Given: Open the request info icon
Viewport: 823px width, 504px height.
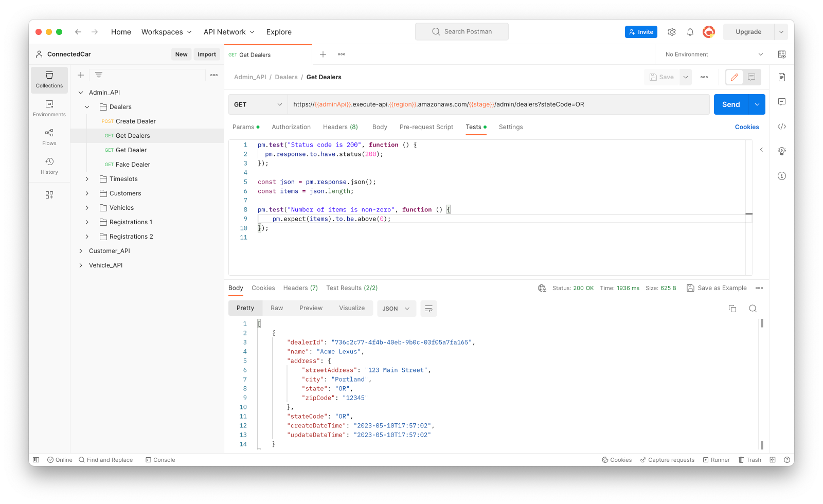Looking at the screenshot, I should pyautogui.click(x=782, y=176).
